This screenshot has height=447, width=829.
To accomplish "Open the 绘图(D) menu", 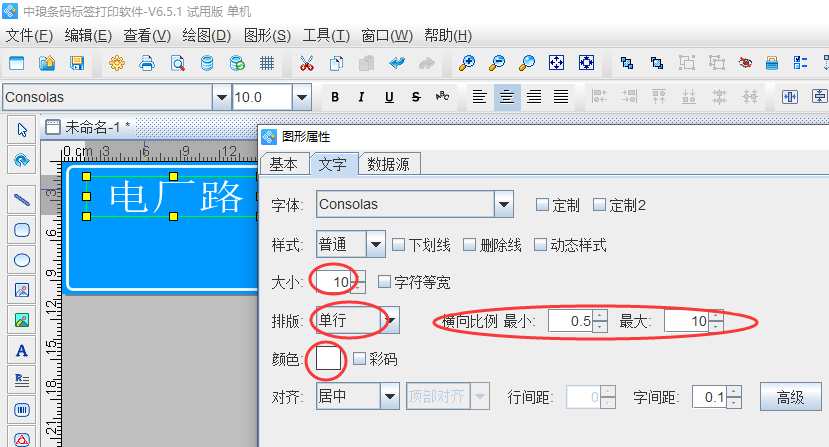I will pos(207,35).
